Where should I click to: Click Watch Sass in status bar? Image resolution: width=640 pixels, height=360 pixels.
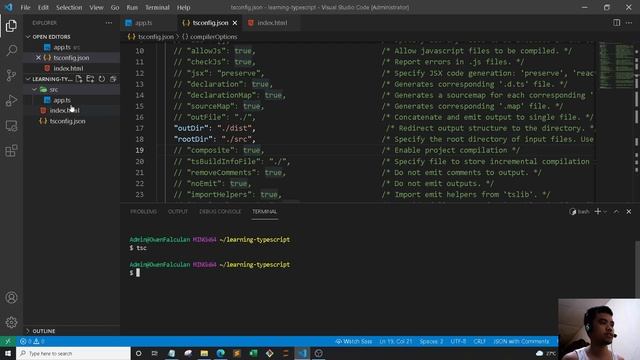click(353, 341)
